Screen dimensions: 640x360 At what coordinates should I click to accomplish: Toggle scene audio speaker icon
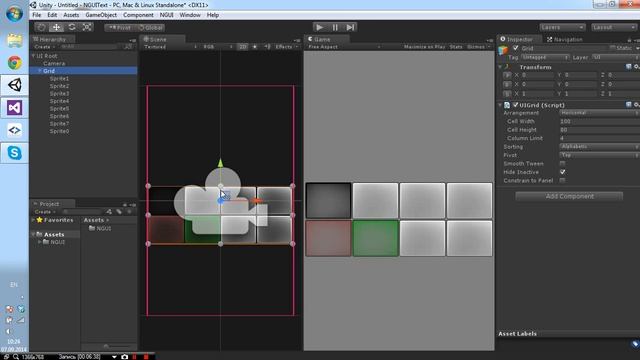tap(267, 47)
